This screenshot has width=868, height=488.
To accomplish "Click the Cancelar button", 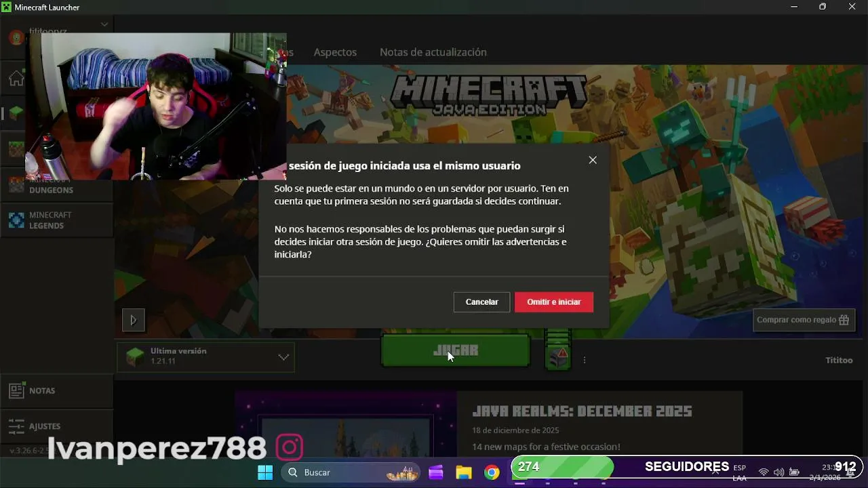I will coord(481,302).
